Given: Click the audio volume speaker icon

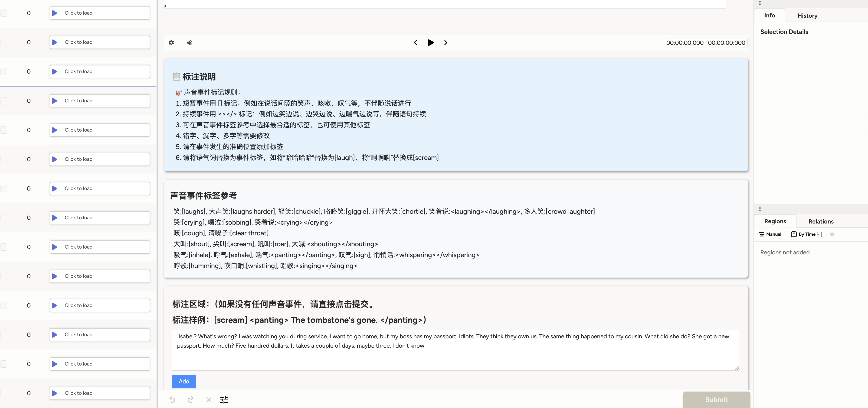Looking at the screenshot, I should tap(190, 43).
